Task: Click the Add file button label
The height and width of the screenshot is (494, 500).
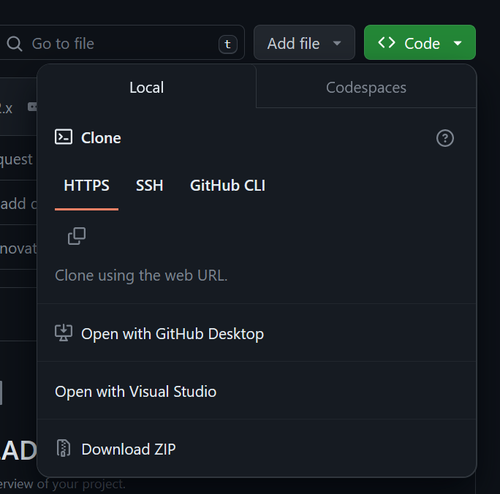Action: point(293,44)
